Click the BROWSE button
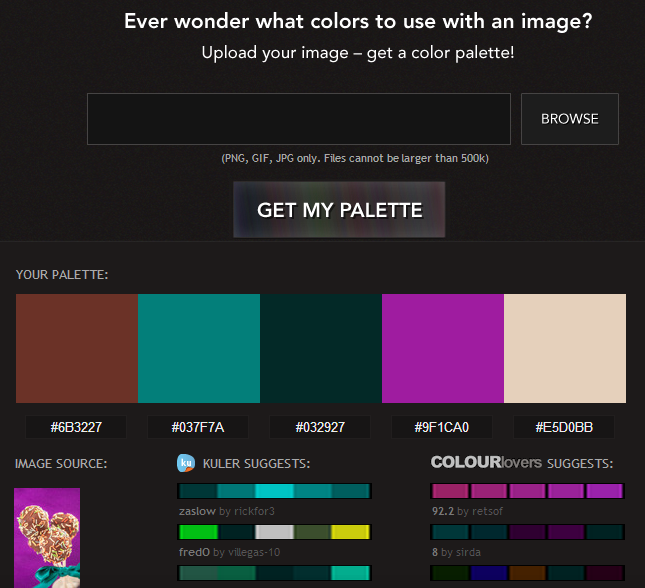The height and width of the screenshot is (588, 645). (x=570, y=119)
